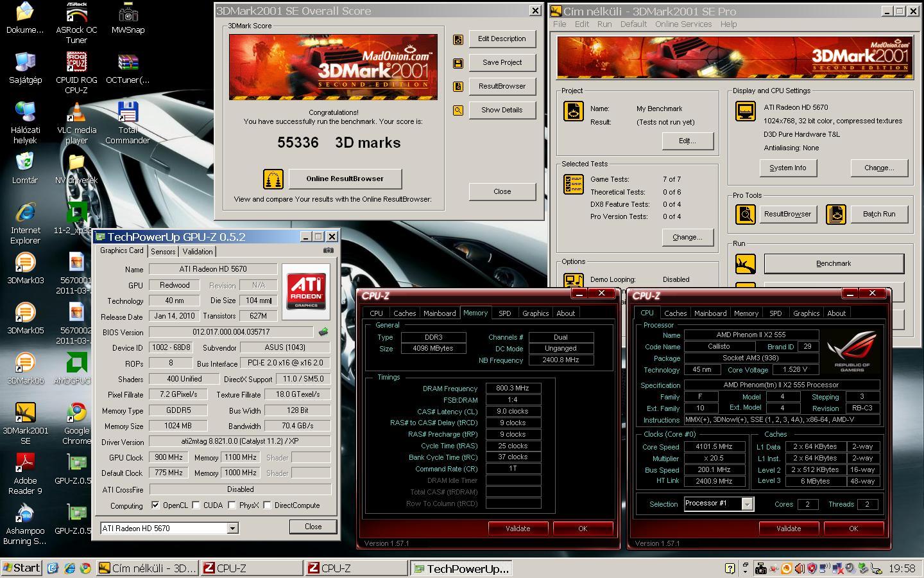Click the Online ResultBrowser button
Image resolution: width=924 pixels, height=578 pixels.
(x=345, y=179)
